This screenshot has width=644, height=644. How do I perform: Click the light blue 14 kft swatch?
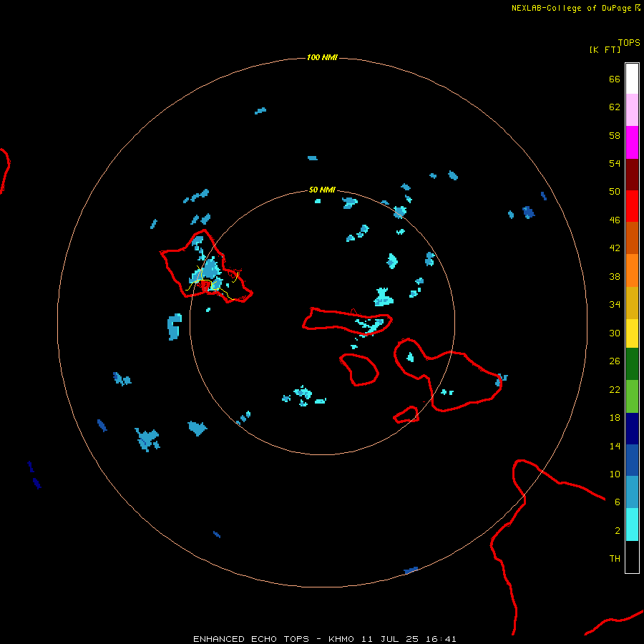pyautogui.click(x=632, y=492)
